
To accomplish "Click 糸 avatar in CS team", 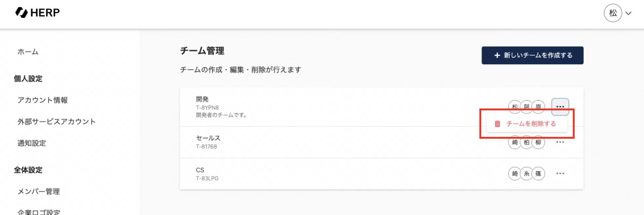I will pos(526,173).
